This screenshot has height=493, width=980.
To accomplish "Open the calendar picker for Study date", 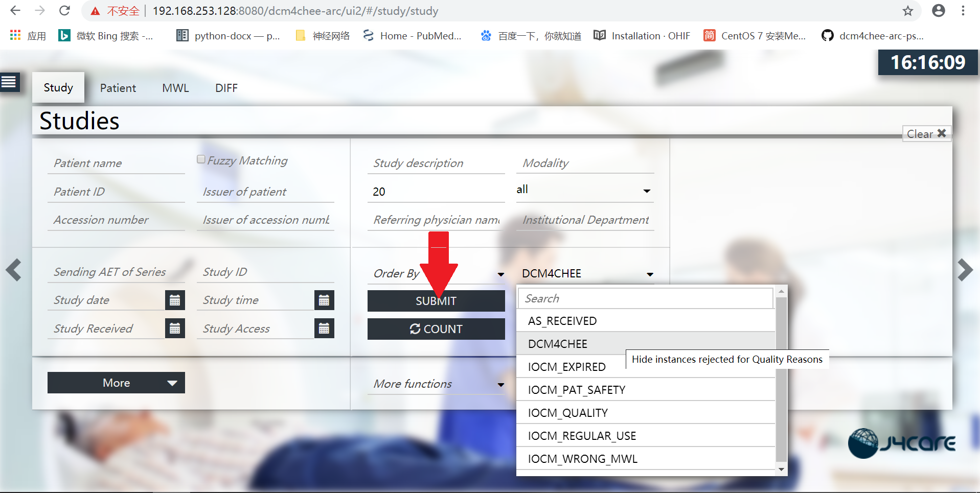I will (x=175, y=300).
